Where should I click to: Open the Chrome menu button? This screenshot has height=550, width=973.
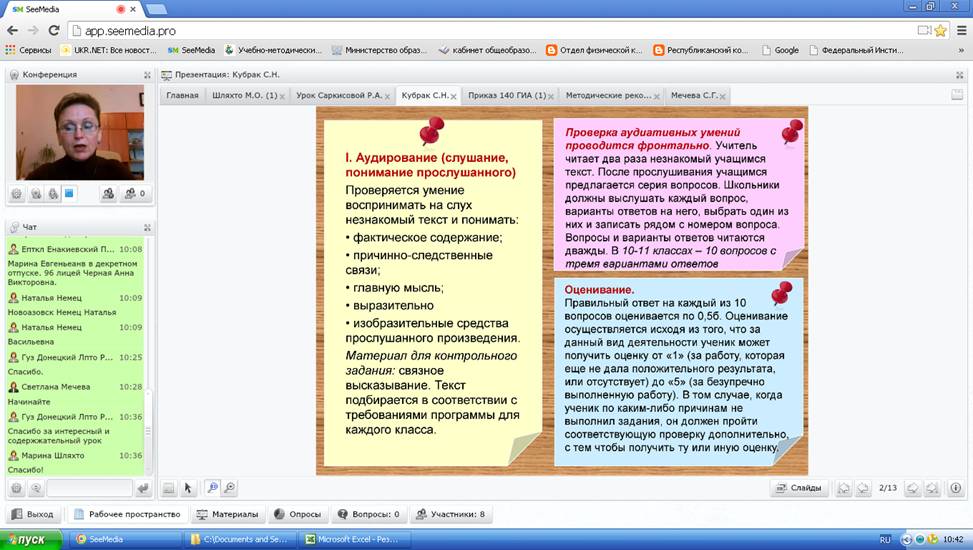click(x=961, y=30)
